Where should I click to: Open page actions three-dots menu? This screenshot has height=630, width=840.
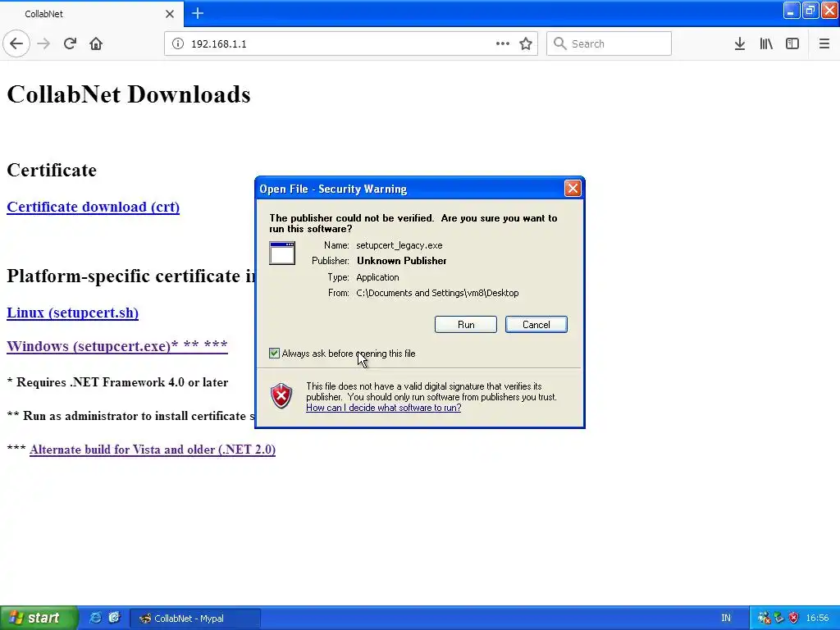point(503,43)
